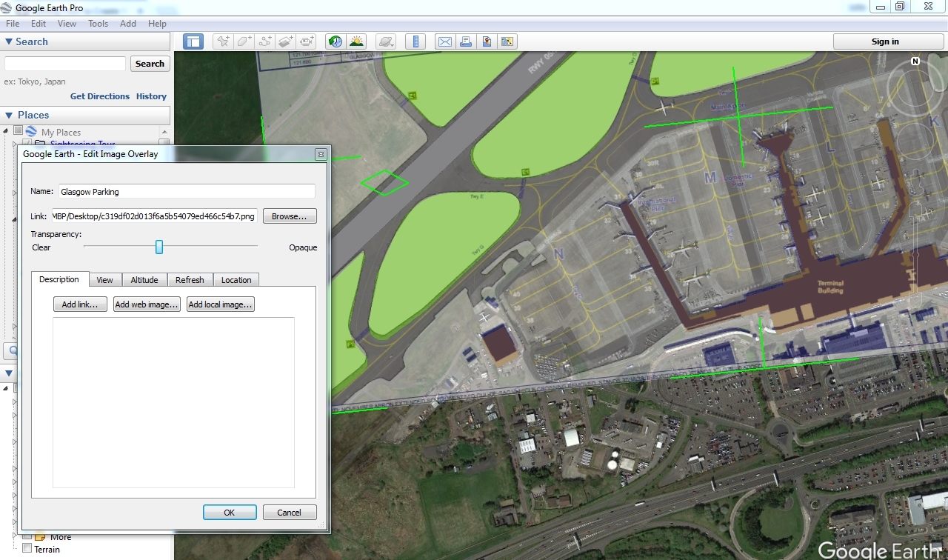Switch to the Location tab

pyautogui.click(x=236, y=280)
